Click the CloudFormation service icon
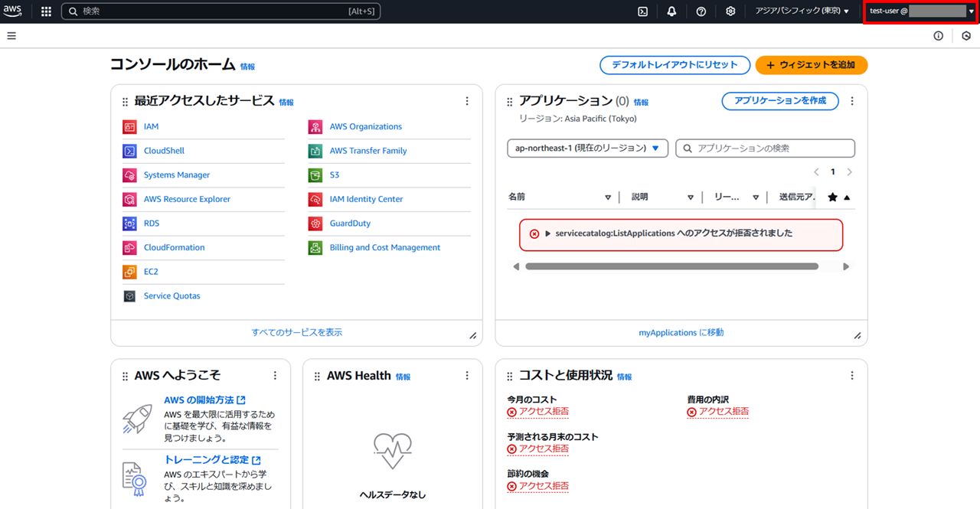Image resolution: width=980 pixels, height=509 pixels. tap(129, 248)
